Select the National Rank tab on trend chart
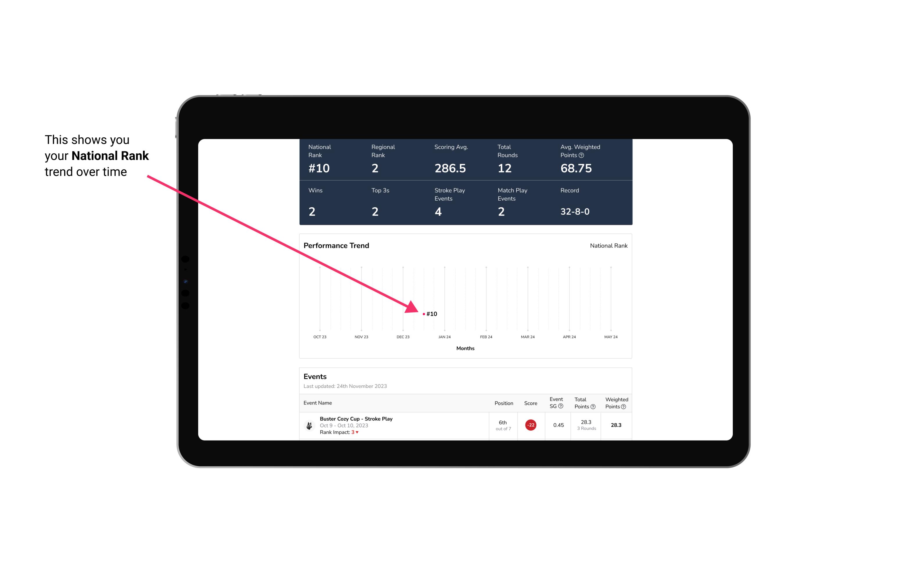924x561 pixels. [x=608, y=245]
